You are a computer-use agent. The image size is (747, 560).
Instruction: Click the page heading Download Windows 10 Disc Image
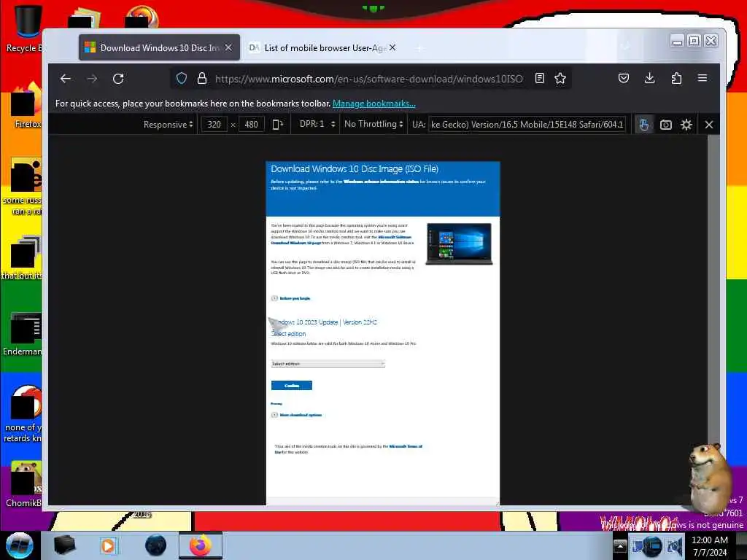point(355,168)
